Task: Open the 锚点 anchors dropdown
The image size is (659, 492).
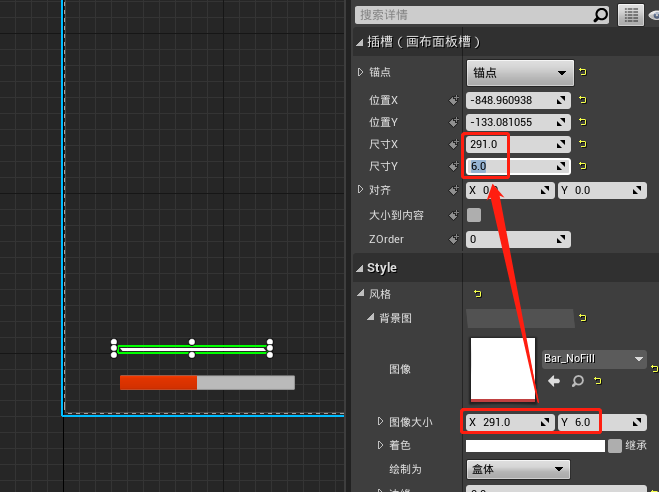Action: [x=520, y=73]
